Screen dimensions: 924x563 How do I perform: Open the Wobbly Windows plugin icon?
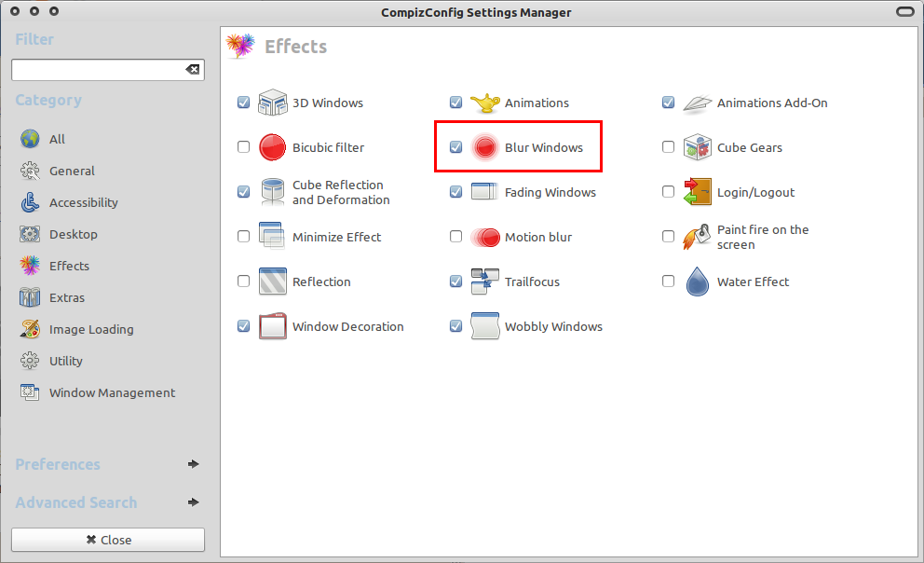coord(484,326)
